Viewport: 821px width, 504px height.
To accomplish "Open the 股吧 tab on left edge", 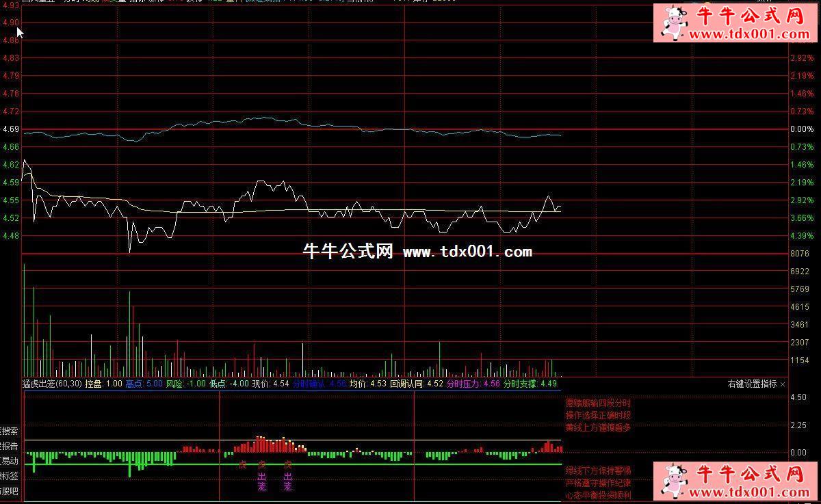I will (9, 491).
